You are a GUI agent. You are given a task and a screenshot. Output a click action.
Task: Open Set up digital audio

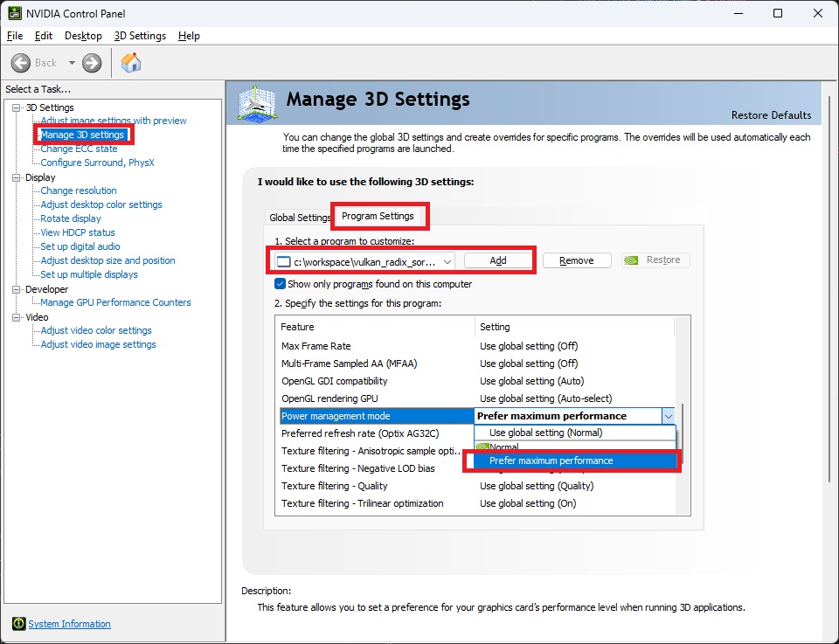tap(80, 246)
